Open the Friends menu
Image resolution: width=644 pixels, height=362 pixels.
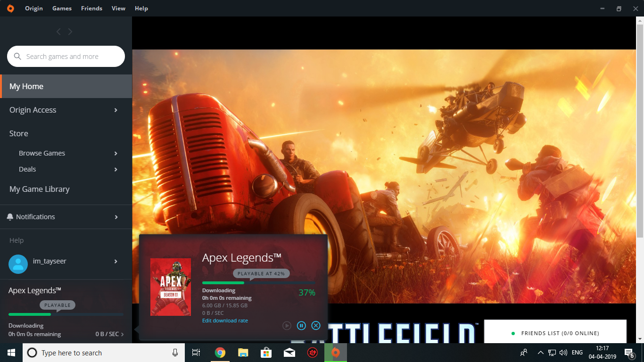point(91,8)
